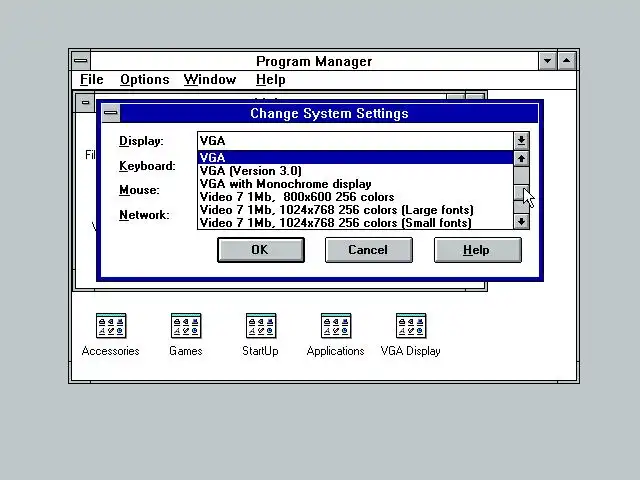Open the Options menu
640x480 pixels.
(144, 79)
